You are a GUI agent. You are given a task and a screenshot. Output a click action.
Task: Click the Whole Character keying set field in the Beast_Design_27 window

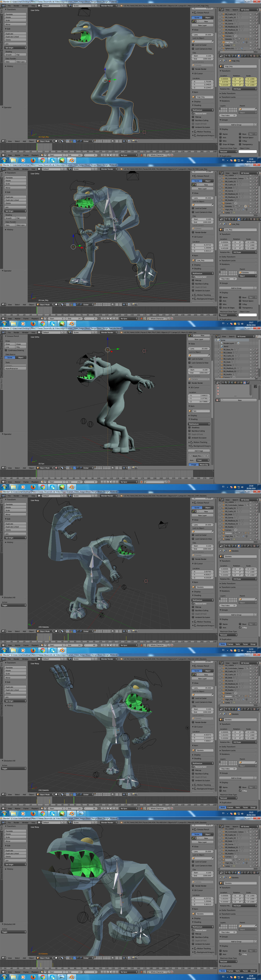pos(157,155)
